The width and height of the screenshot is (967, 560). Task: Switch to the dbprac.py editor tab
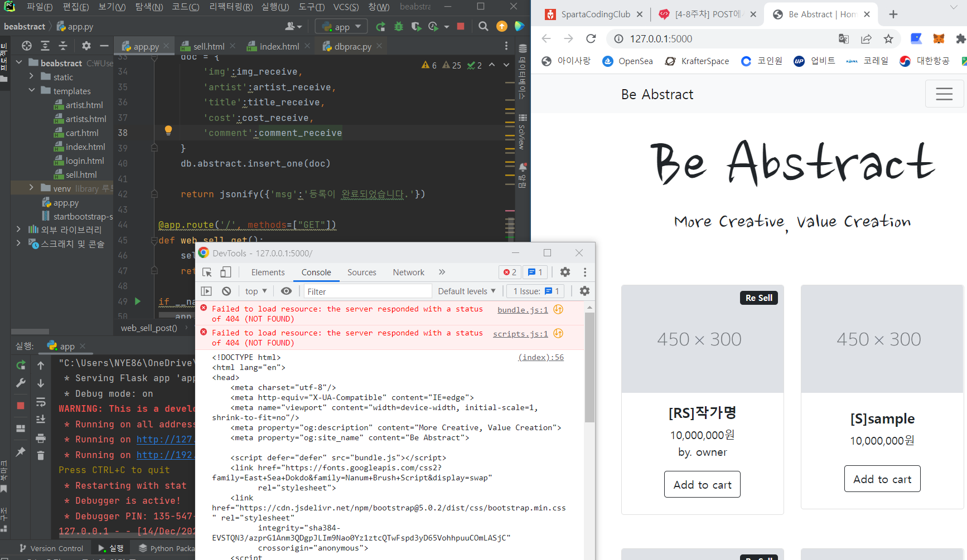click(352, 46)
